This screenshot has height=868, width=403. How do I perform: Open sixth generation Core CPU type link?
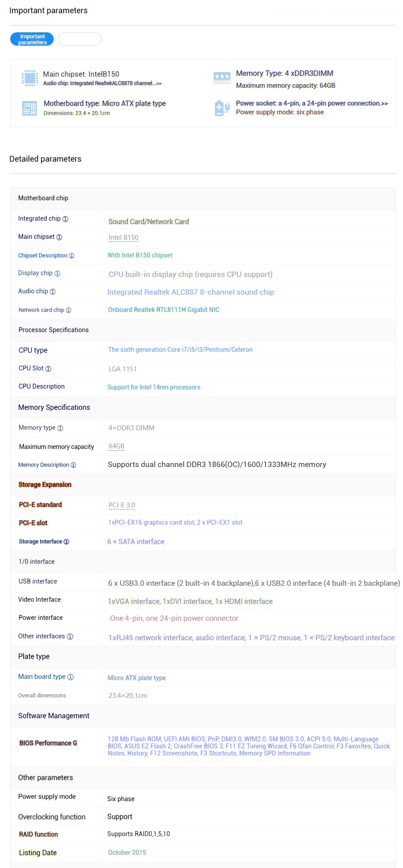180,350
